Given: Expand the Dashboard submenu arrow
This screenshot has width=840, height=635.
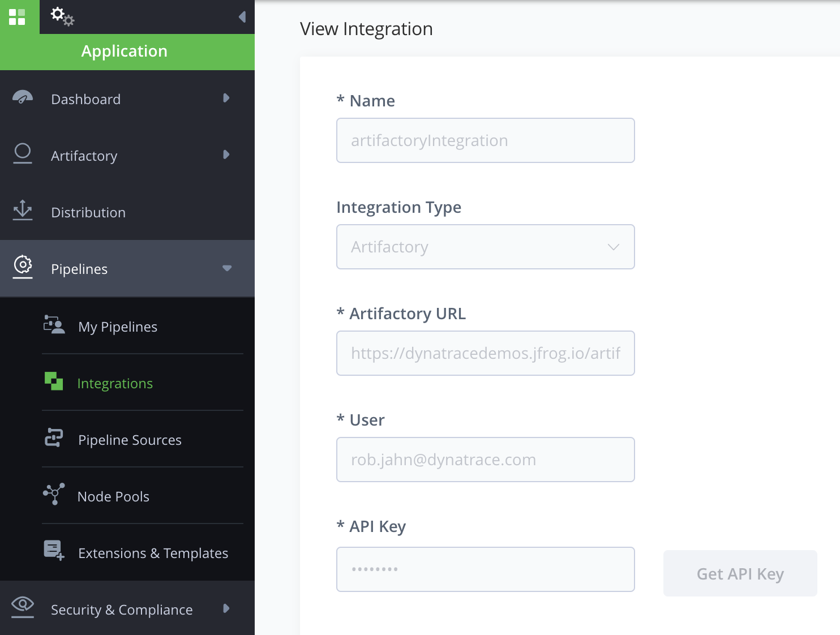Looking at the screenshot, I should point(226,98).
